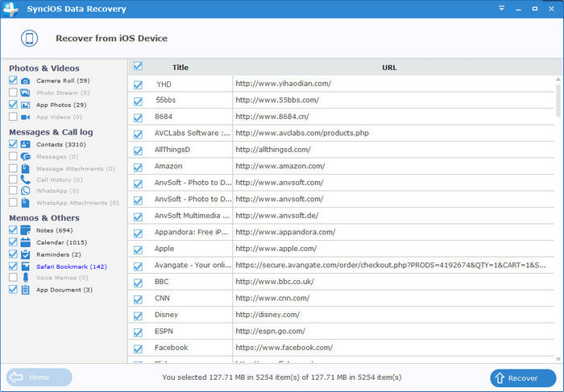
Task: Click the http://www.anvsoft.de/ URL
Action: pyautogui.click(x=277, y=216)
